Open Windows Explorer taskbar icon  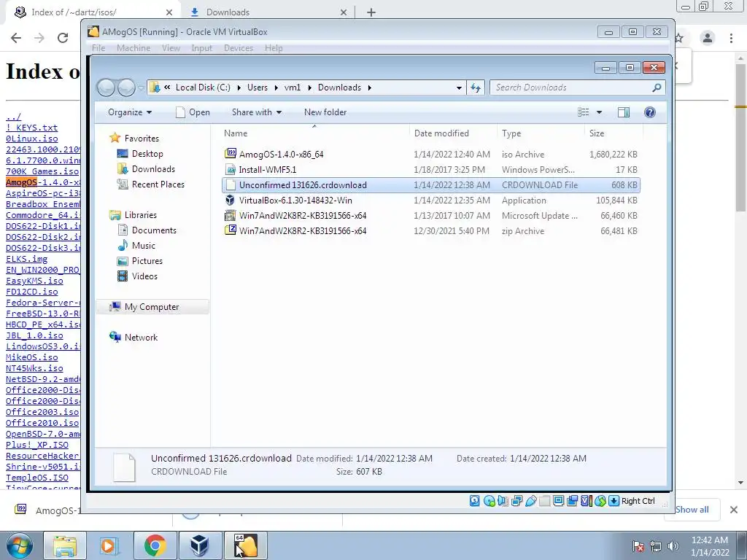[x=65, y=545]
